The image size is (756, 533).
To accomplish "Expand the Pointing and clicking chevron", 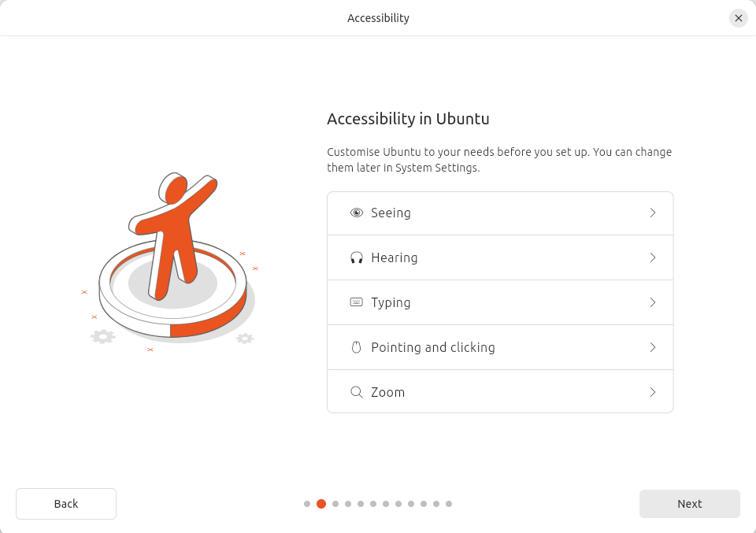I will [x=653, y=347].
